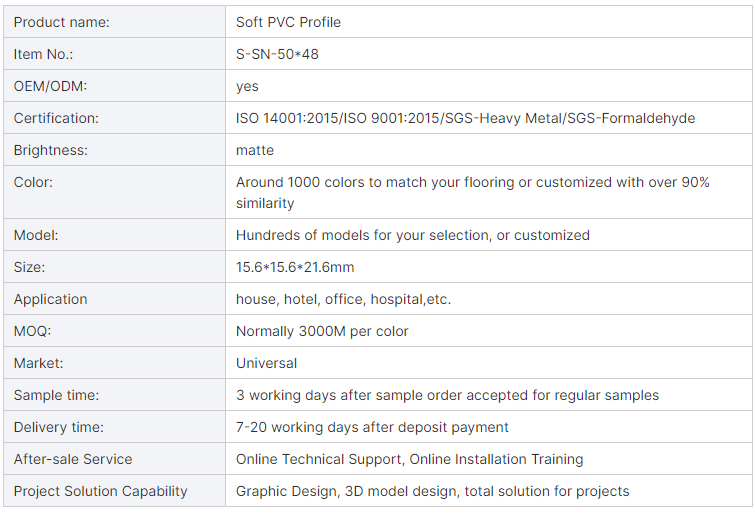Click the 'After-sale Service' label cell
Image resolution: width=756 pixels, height=514 pixels.
[73, 459]
